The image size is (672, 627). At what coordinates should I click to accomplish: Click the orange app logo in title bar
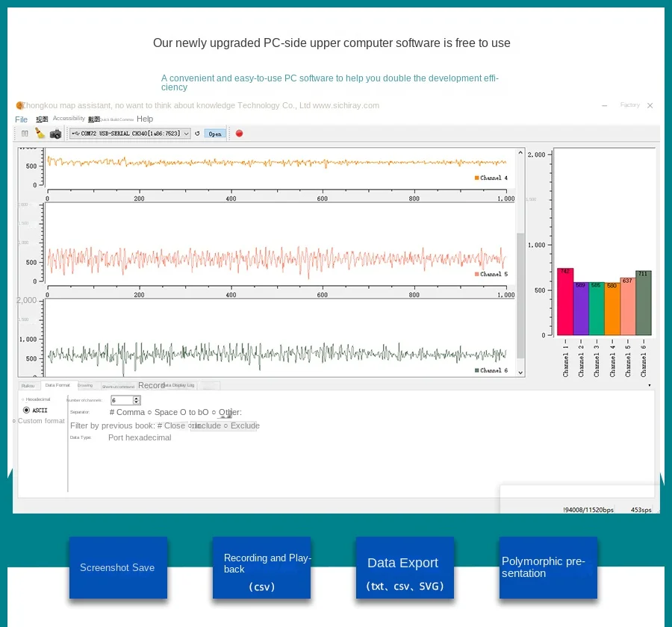point(19,106)
